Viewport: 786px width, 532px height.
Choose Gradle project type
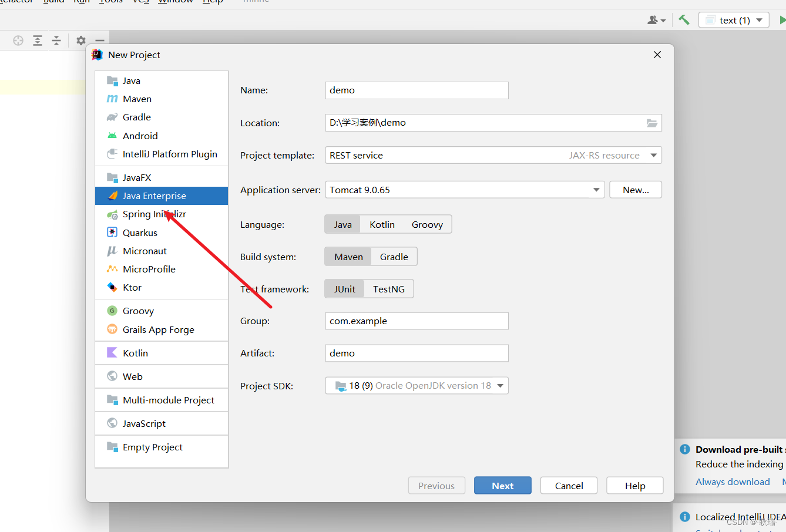pos(162,117)
